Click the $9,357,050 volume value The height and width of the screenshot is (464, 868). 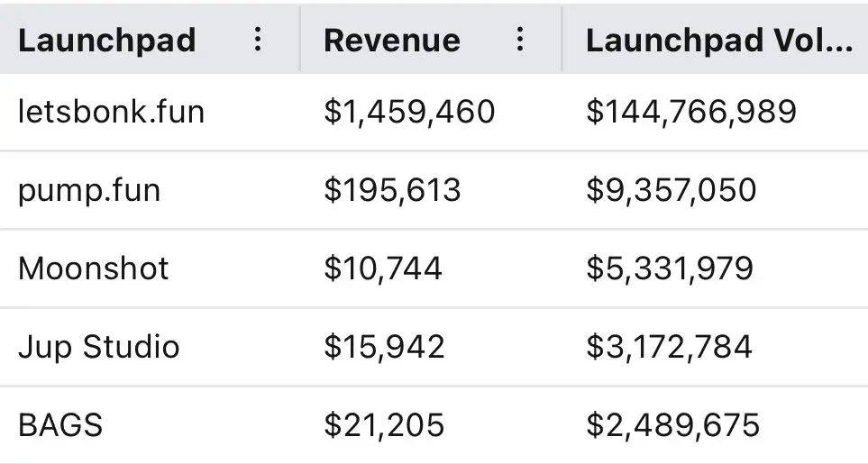pyautogui.click(x=671, y=190)
